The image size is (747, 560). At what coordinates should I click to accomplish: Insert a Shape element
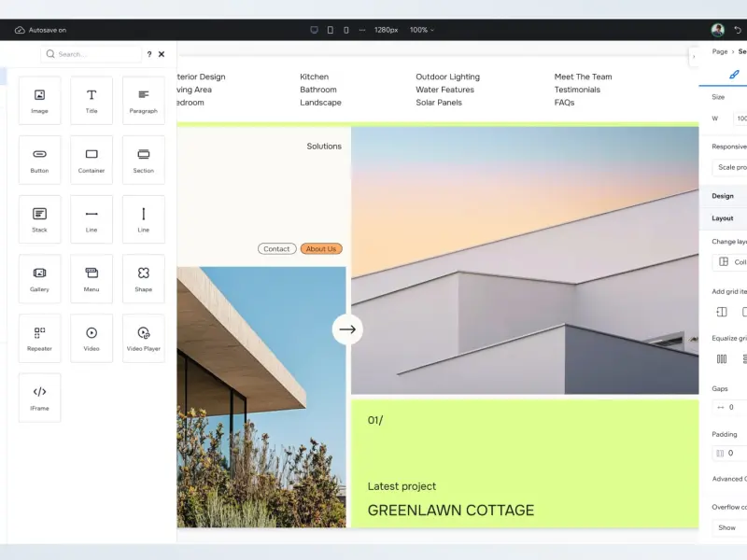tap(144, 279)
